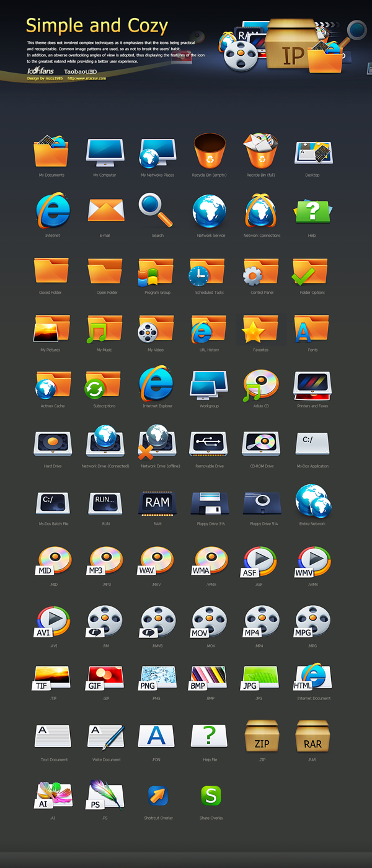372x868 pixels.
Task: Select the AI file icon
Action: (53, 795)
